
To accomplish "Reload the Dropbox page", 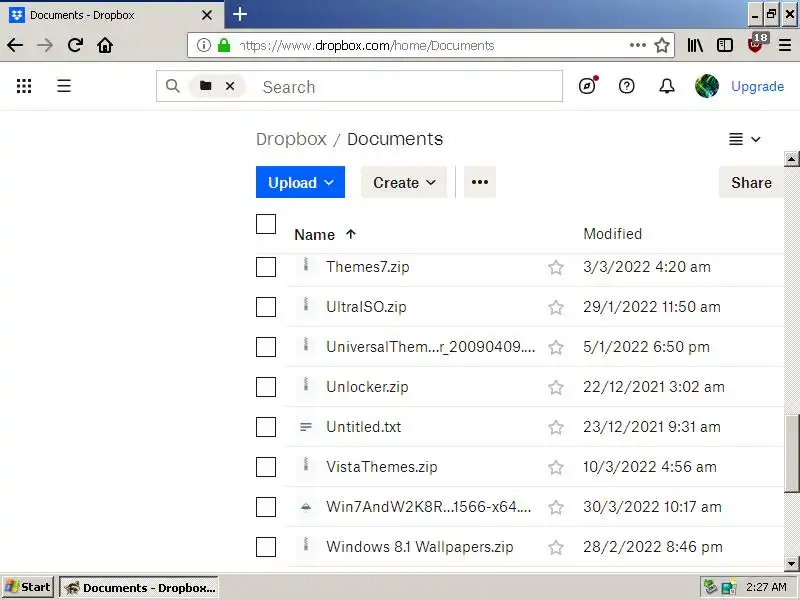I will pos(75,45).
